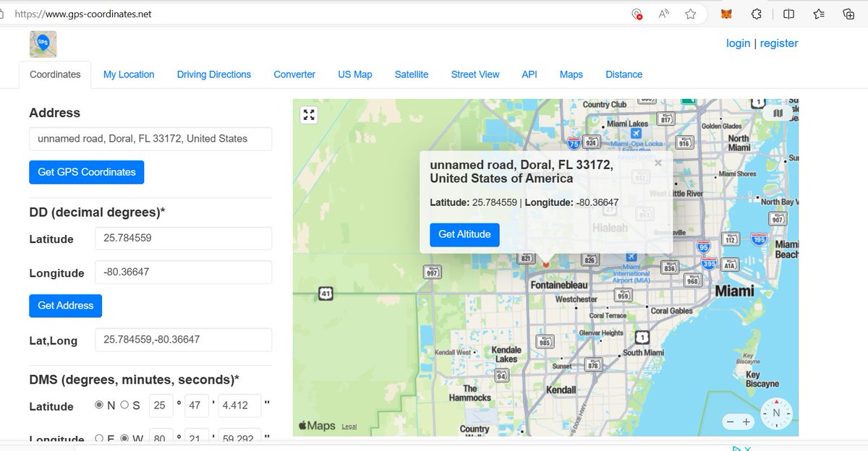This screenshot has width=868, height=451.
Task: Open the Maps tab
Action: (571, 74)
